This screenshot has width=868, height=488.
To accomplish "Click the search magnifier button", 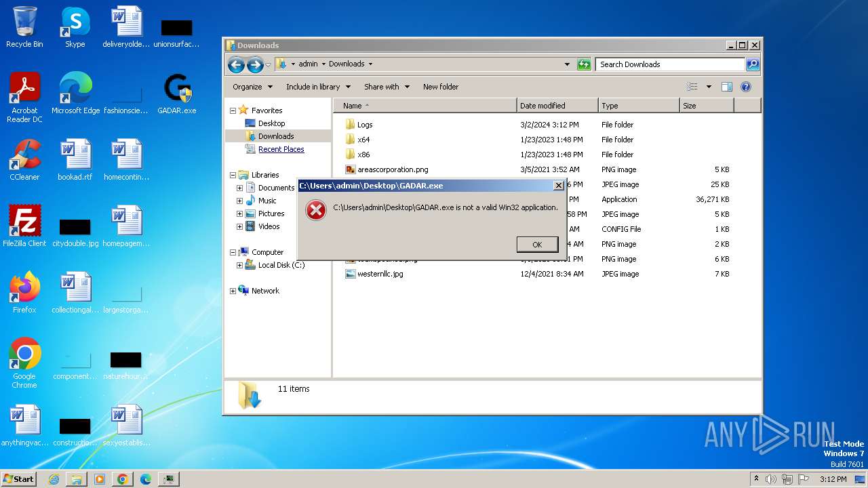I will (752, 64).
